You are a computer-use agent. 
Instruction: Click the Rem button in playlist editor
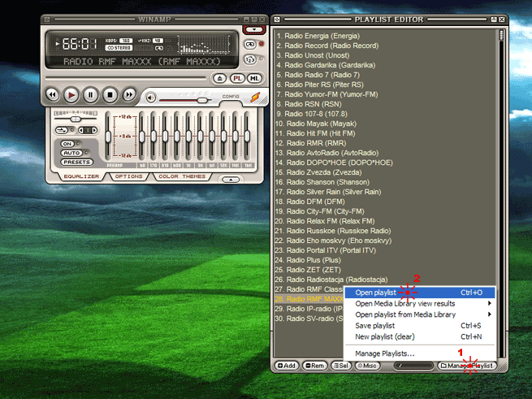tap(314, 366)
